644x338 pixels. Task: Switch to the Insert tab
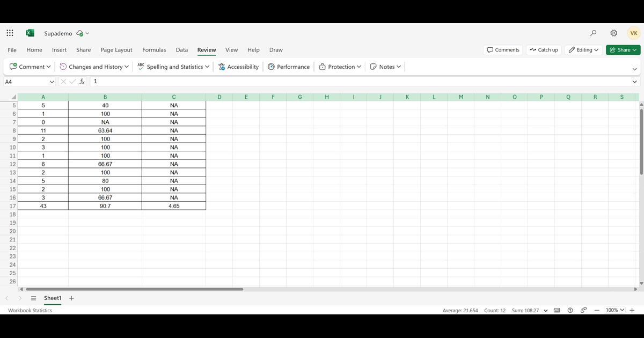click(59, 50)
